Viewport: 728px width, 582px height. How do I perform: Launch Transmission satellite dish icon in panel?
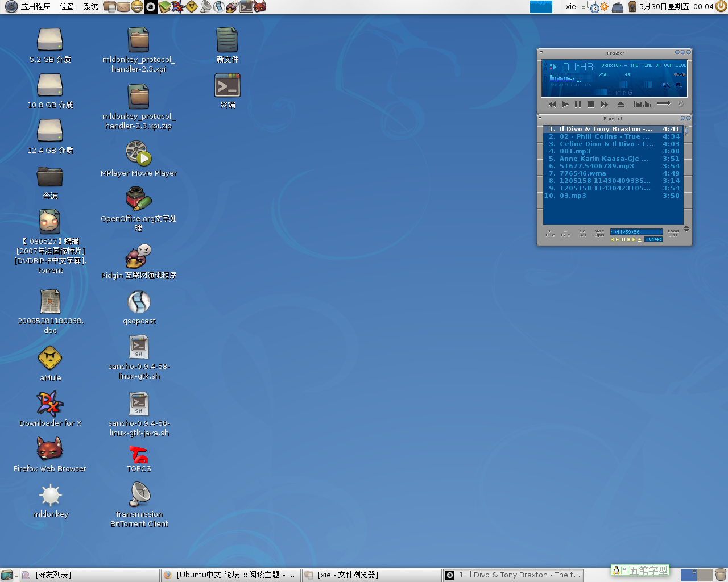205,7
